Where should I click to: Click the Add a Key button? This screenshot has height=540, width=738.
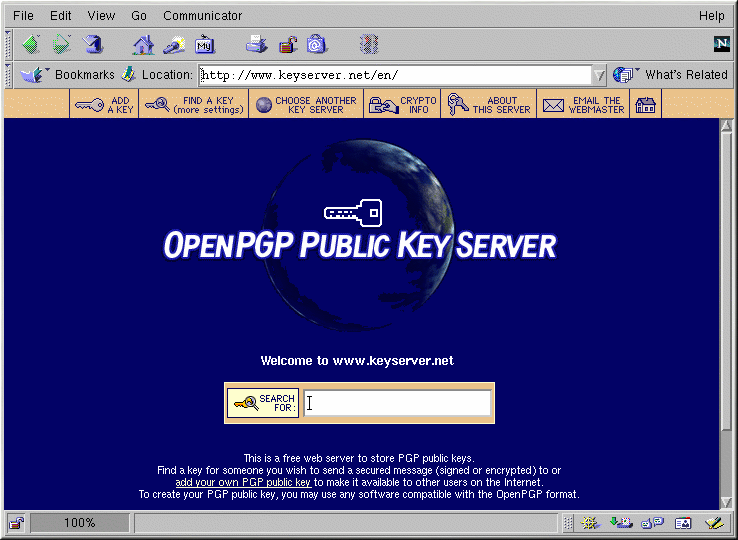(x=104, y=105)
